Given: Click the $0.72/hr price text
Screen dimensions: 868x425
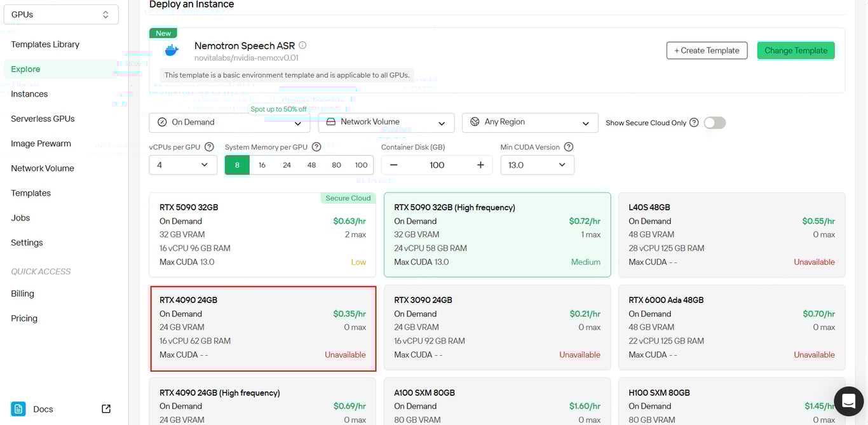Looking at the screenshot, I should (585, 221).
